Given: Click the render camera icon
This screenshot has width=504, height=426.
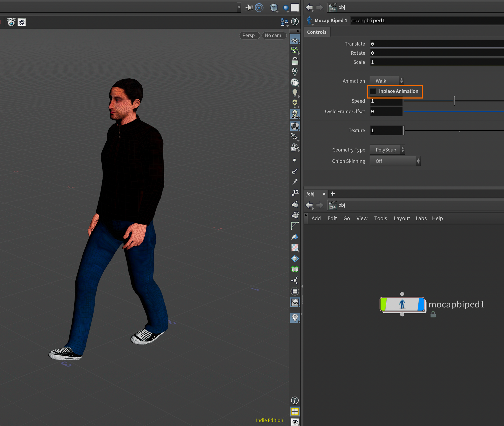Looking at the screenshot, I should click(11, 22).
